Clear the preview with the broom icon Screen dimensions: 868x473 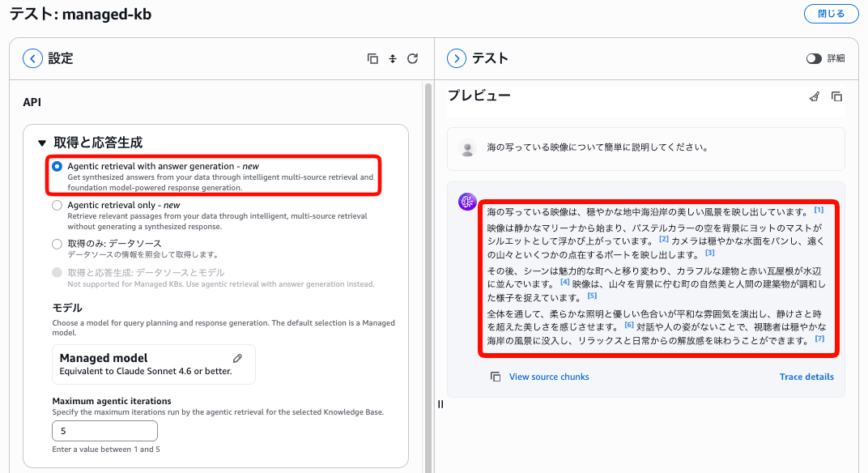tap(815, 97)
